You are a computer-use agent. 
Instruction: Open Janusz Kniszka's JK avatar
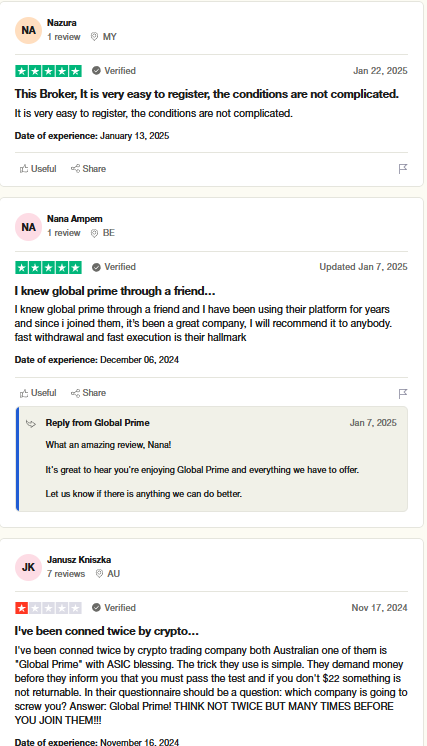coord(29,567)
